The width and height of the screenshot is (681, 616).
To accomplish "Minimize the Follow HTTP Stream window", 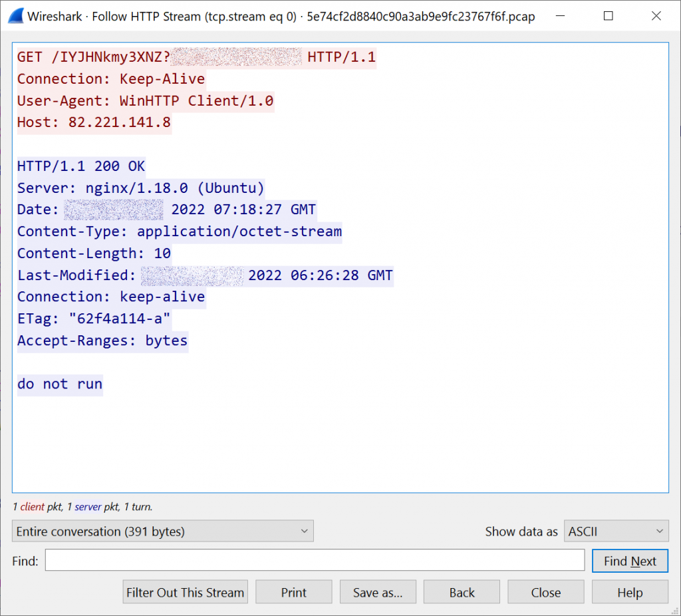I will 560,16.
